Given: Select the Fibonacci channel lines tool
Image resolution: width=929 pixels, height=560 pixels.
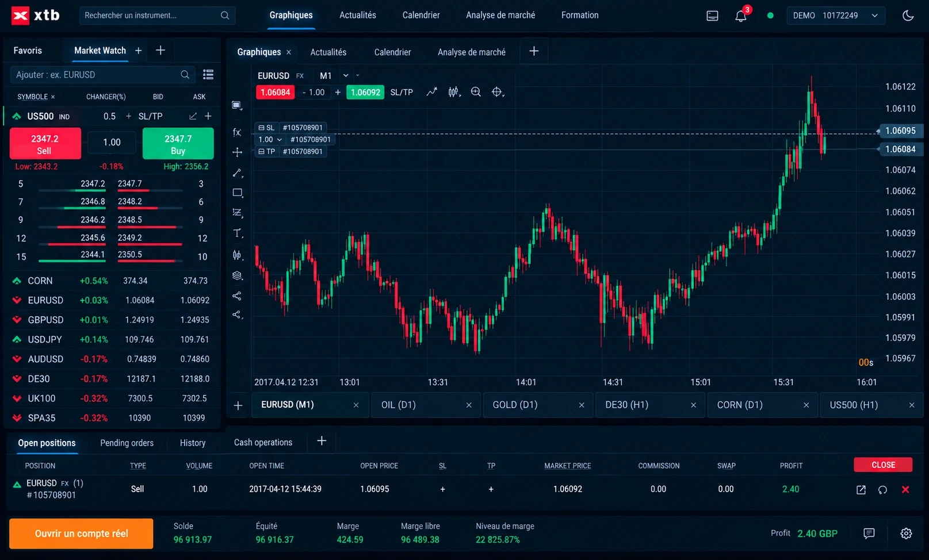Looking at the screenshot, I should pyautogui.click(x=237, y=213).
